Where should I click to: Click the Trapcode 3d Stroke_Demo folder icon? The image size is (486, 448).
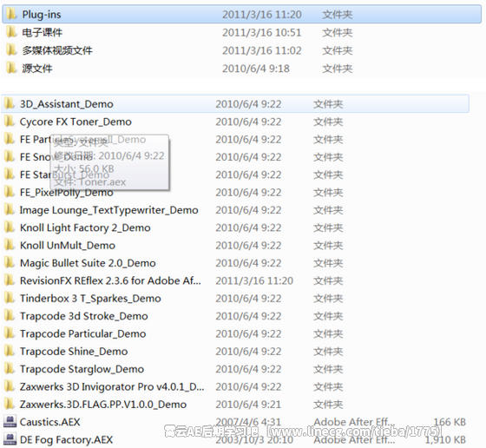tap(10, 316)
